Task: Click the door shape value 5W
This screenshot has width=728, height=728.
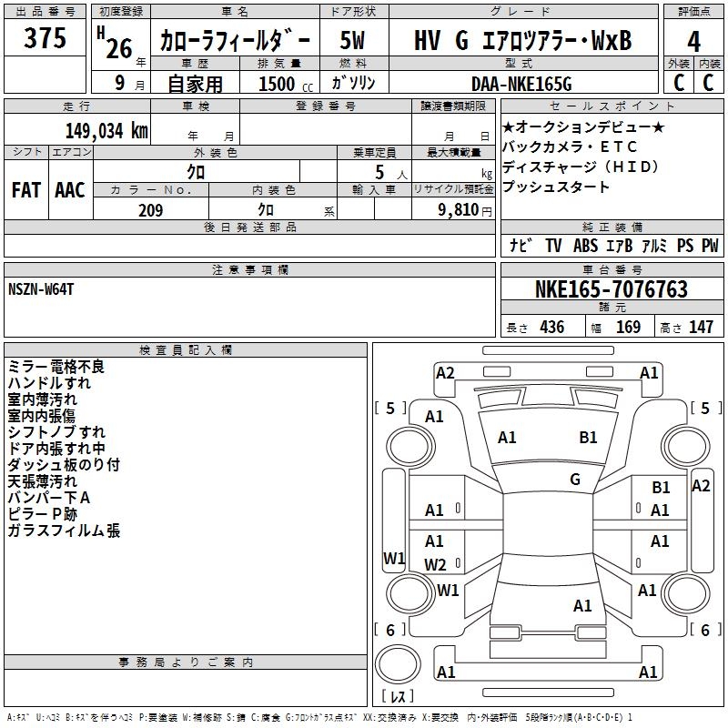Action: (352, 40)
